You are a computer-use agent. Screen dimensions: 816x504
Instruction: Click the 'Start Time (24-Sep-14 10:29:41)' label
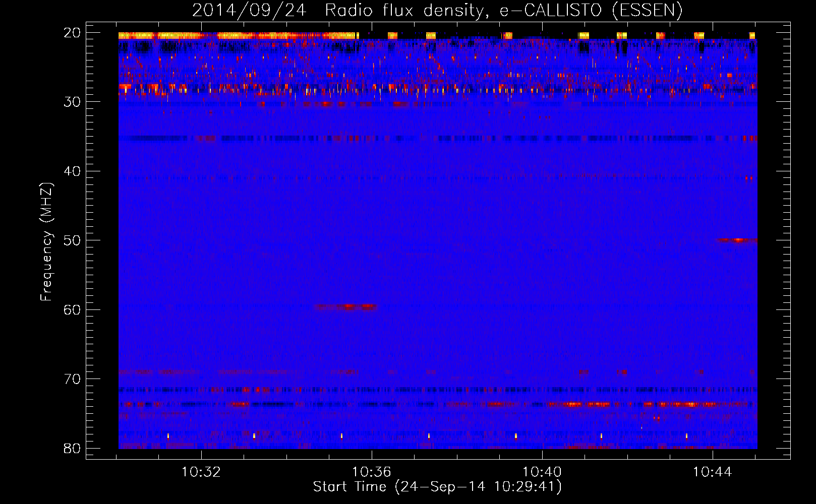pyautogui.click(x=437, y=487)
